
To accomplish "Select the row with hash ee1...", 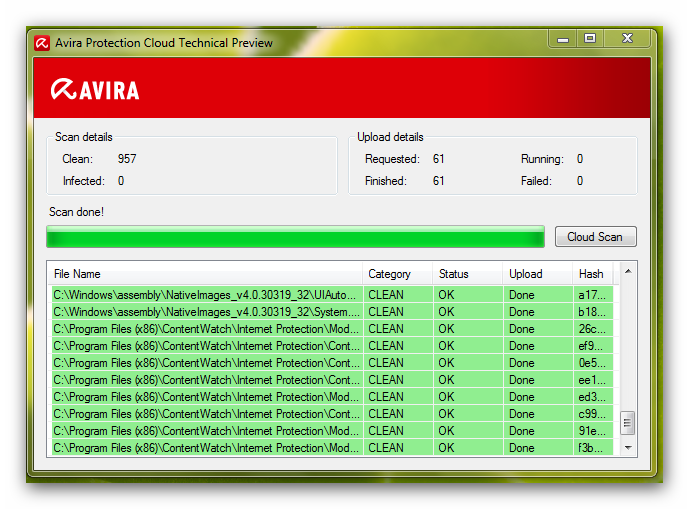I will (332, 380).
